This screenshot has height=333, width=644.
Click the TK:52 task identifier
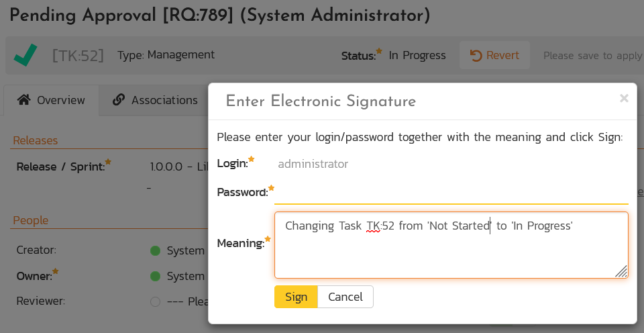click(78, 55)
